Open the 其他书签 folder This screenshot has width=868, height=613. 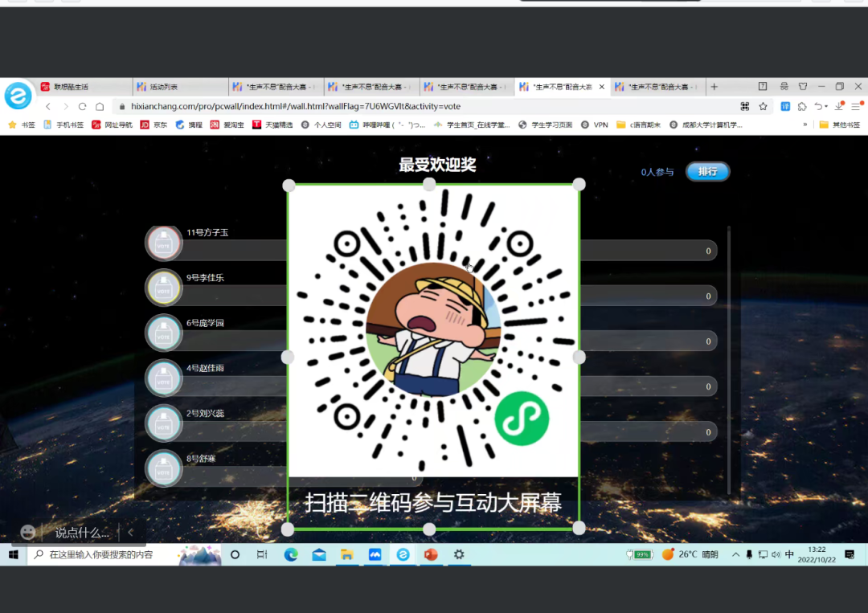840,125
